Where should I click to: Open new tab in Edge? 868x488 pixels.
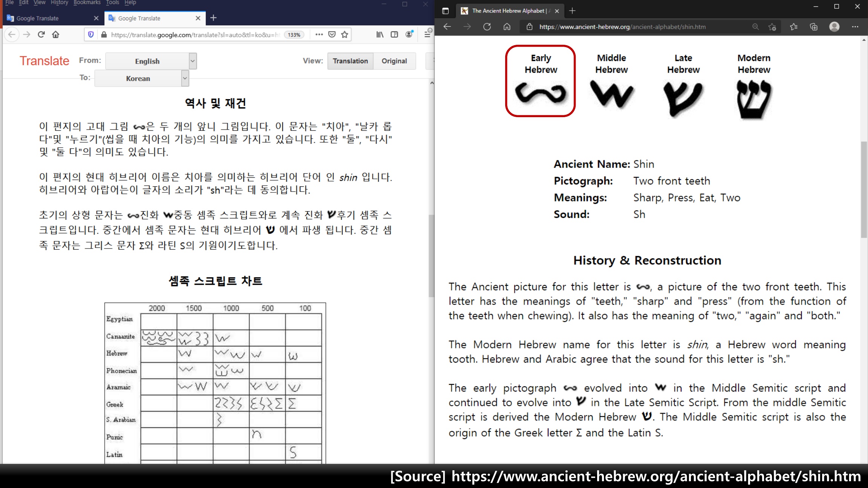pyautogui.click(x=572, y=11)
